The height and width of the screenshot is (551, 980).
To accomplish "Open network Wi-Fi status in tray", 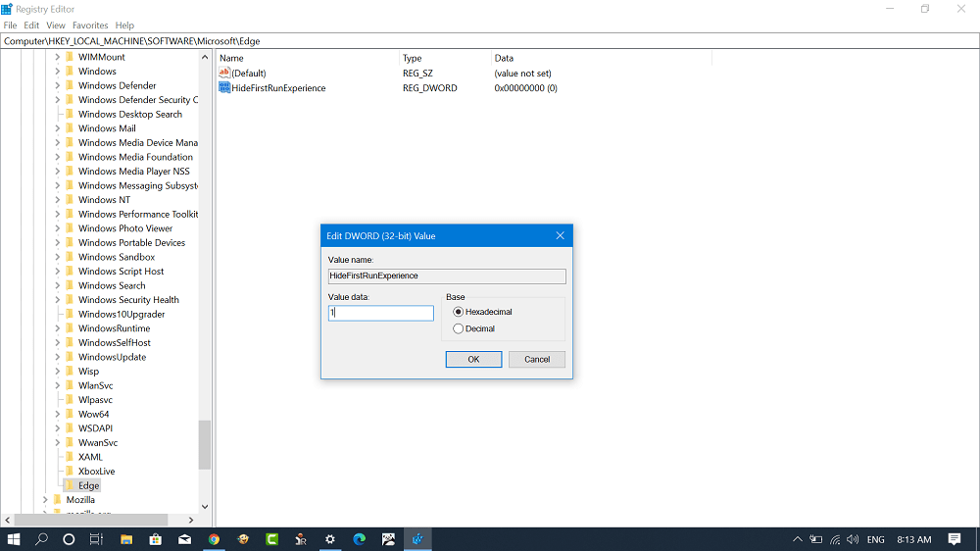I will (x=835, y=539).
